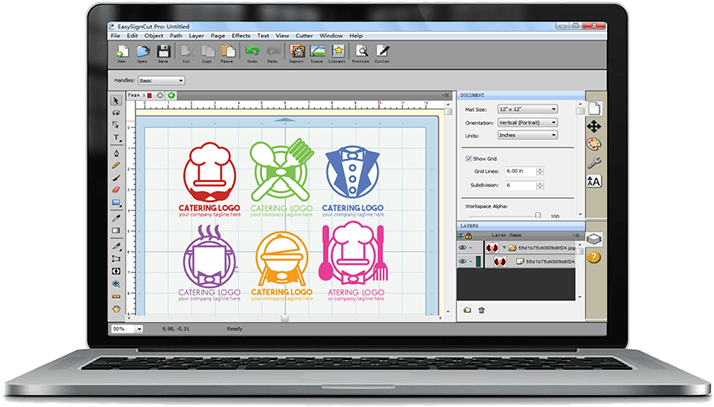Open the Library from the toolbar
Screen dimensions: 714x407
[x=339, y=51]
